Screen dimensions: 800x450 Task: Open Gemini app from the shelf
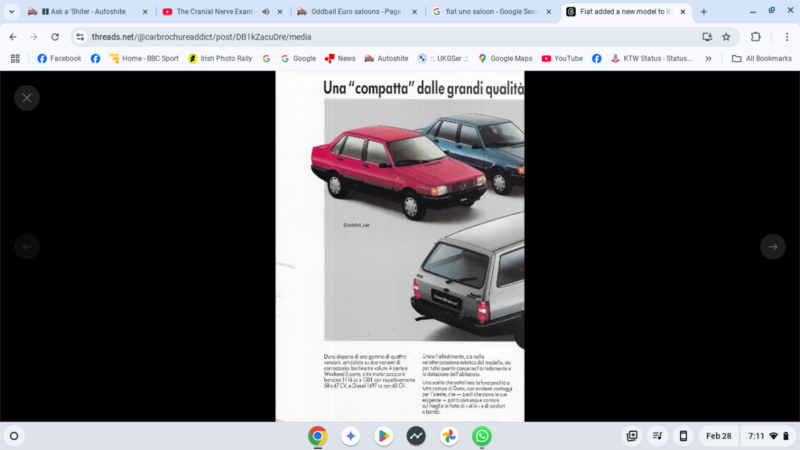pos(351,436)
